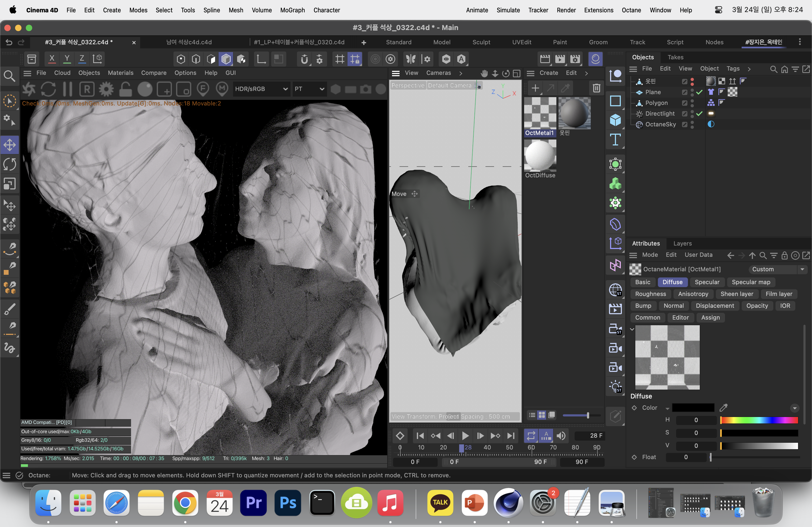This screenshot has width=812, height=527.
Task: Click the black Diffuse Color swatch
Action: 693,407
